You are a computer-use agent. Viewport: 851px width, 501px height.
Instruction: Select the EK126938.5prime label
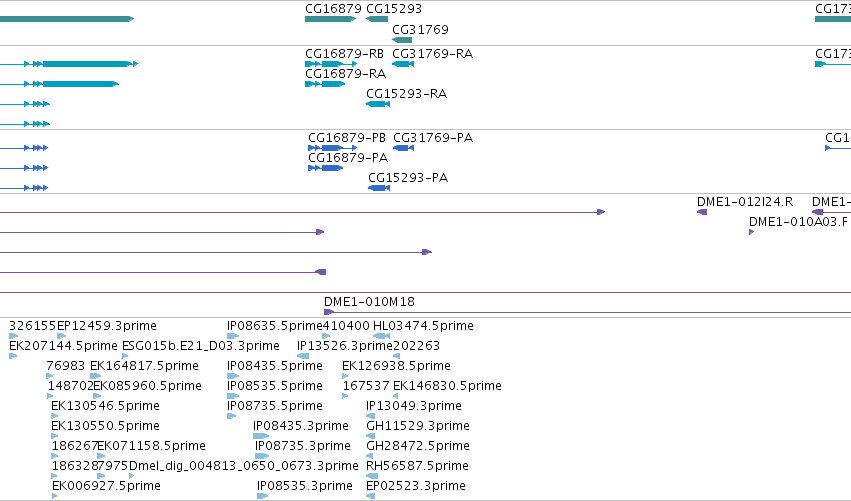(396, 366)
